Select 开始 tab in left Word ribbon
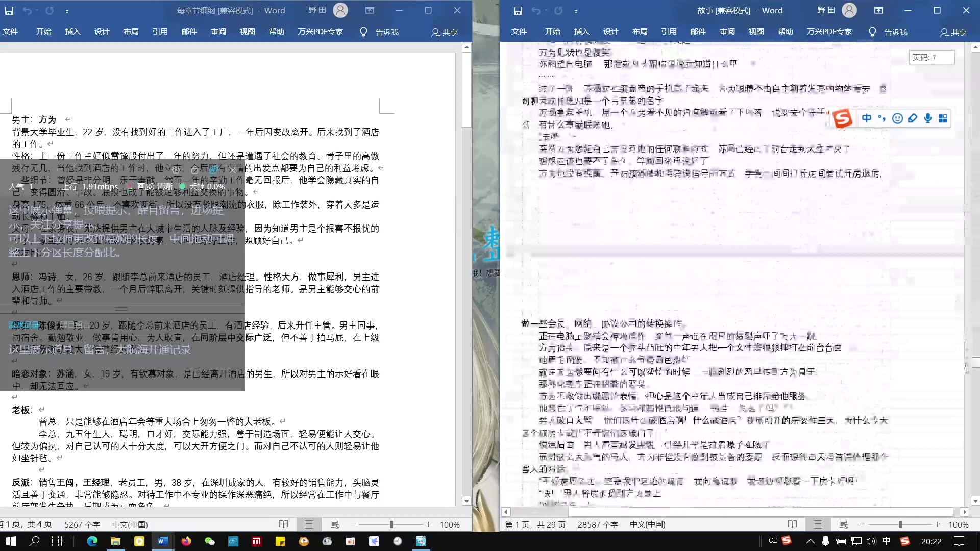Screen dimensions: 980x551 tap(43, 32)
